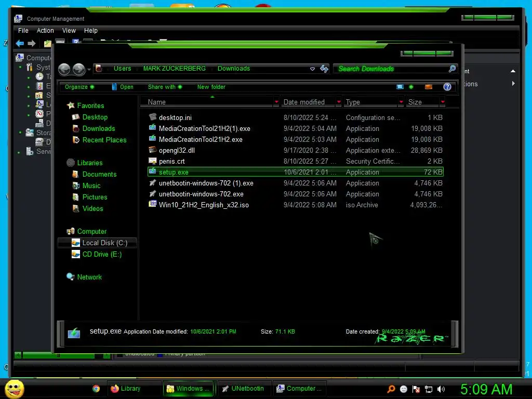This screenshot has width=532, height=399.
Task: Select the desktop.ini file icon
Action: point(153,117)
